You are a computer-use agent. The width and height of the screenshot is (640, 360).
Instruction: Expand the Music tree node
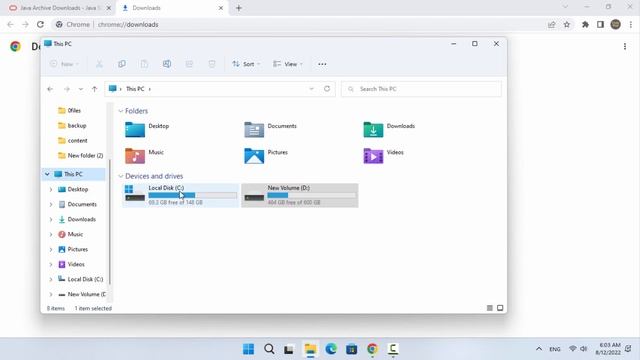point(51,234)
